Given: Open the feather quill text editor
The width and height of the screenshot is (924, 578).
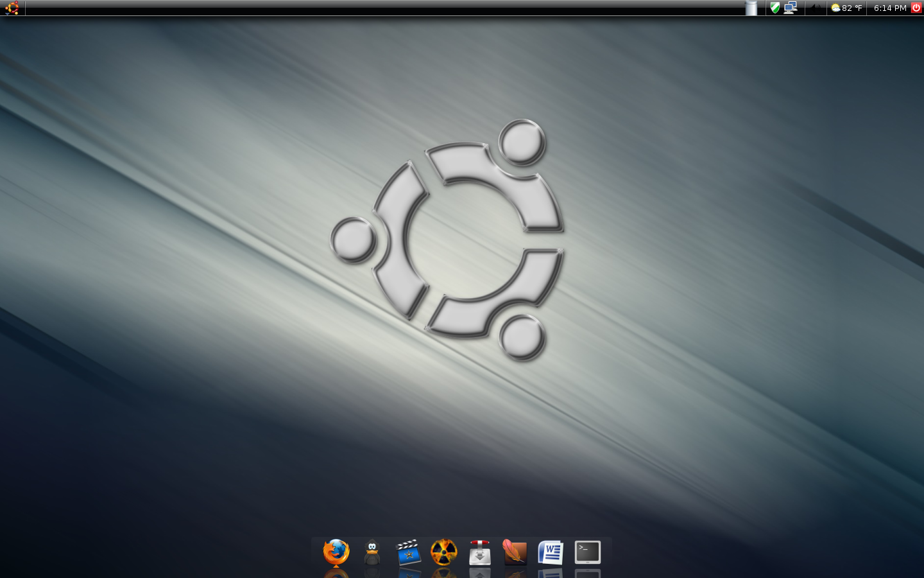Looking at the screenshot, I should [x=515, y=552].
